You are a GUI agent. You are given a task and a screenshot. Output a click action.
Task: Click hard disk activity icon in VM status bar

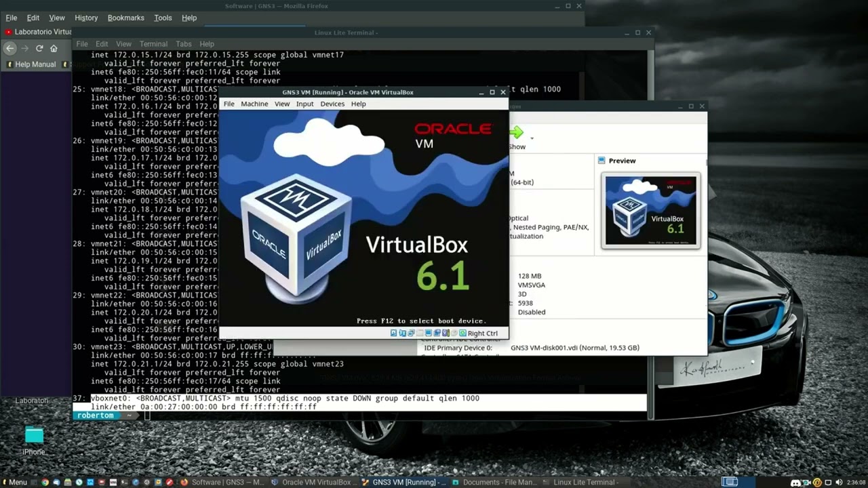pyautogui.click(x=394, y=333)
